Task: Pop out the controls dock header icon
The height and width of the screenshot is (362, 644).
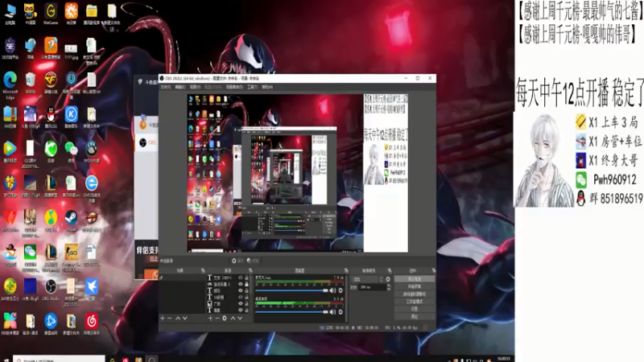Action: (434, 271)
